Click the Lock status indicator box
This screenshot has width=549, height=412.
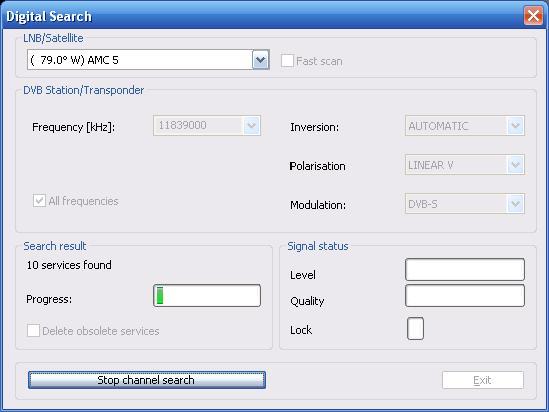(x=415, y=328)
